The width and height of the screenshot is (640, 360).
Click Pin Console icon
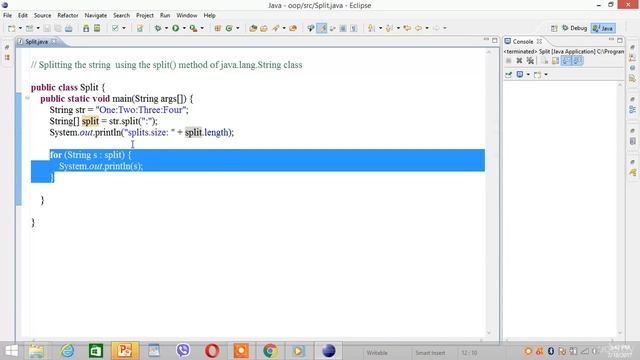pos(508,75)
